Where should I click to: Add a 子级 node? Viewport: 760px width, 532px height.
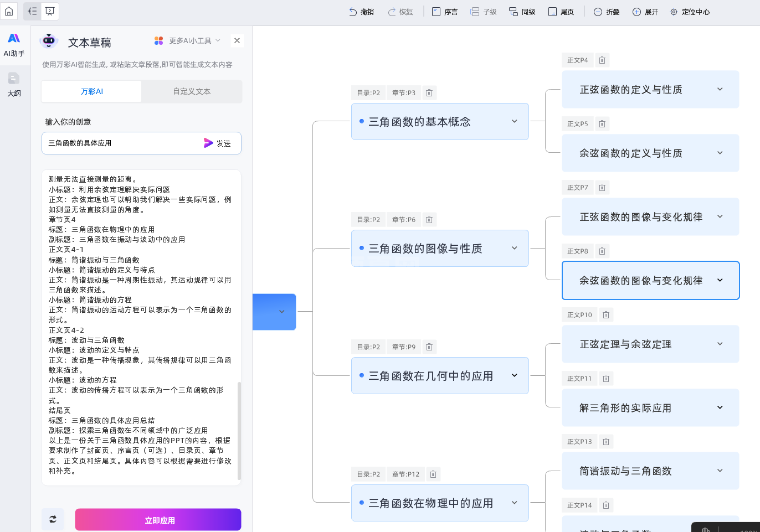coord(483,12)
